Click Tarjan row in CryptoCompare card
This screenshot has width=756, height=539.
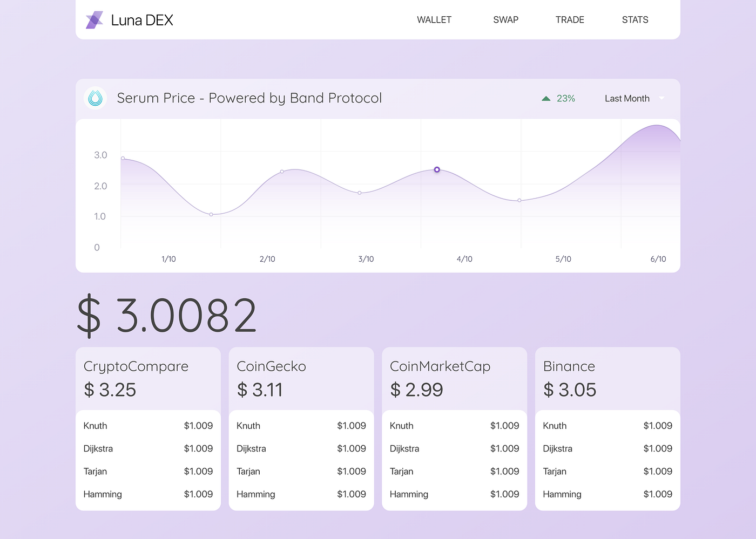148,471
